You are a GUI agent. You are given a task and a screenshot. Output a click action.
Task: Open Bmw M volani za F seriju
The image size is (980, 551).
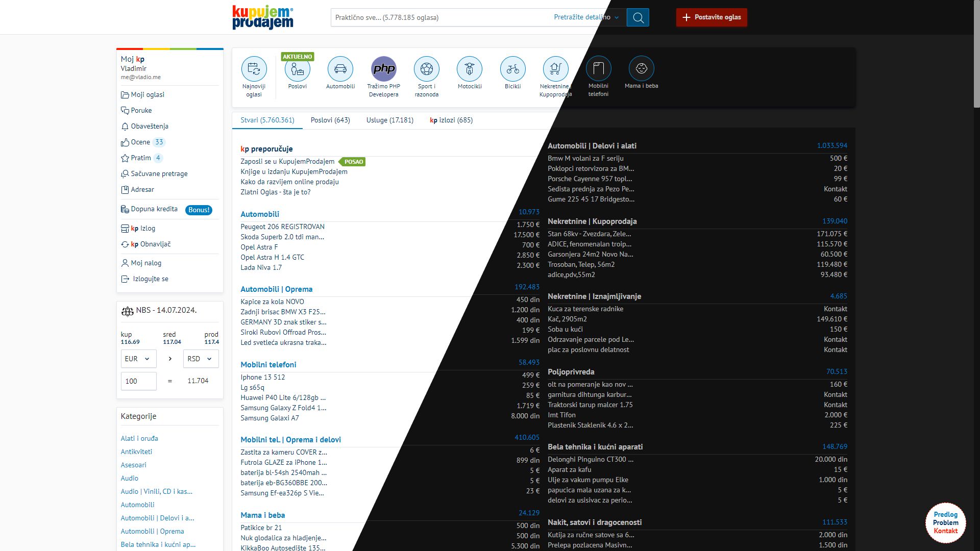tap(585, 159)
